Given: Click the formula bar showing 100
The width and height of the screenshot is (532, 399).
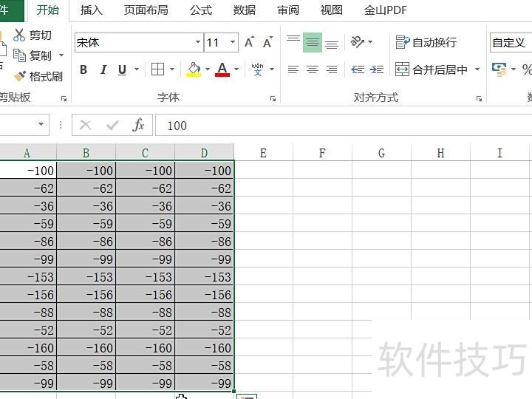Looking at the screenshot, I should [x=344, y=126].
